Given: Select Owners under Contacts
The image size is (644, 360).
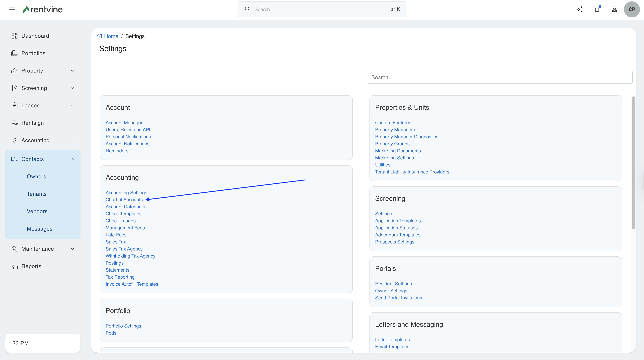Looking at the screenshot, I should tap(37, 176).
